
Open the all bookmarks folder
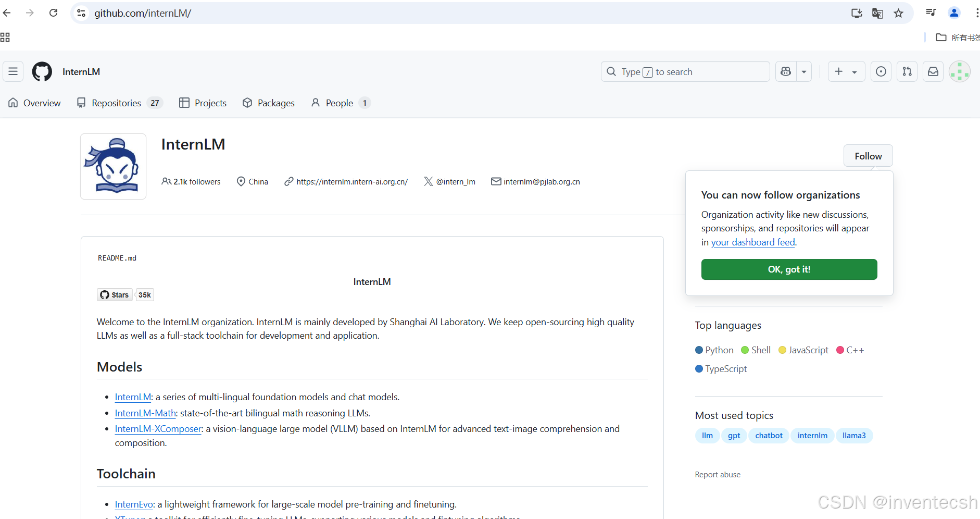(x=958, y=38)
